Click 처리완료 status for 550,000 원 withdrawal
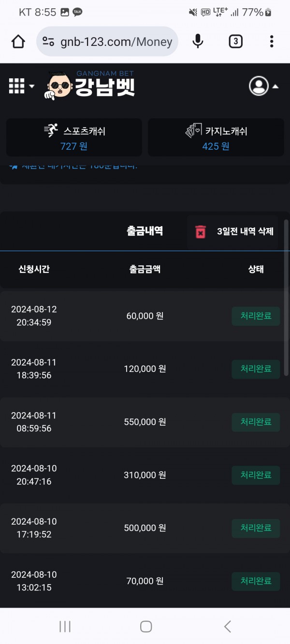Viewport: 290px width, 644px height. pos(256,422)
